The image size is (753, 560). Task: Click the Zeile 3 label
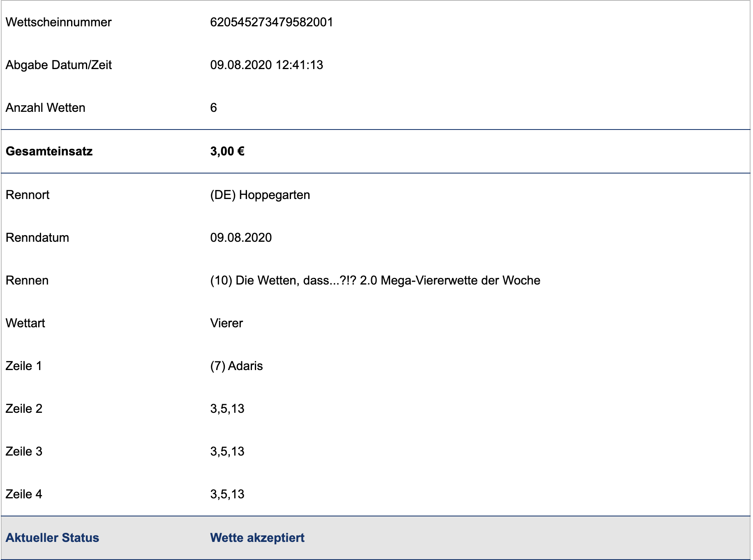click(24, 451)
